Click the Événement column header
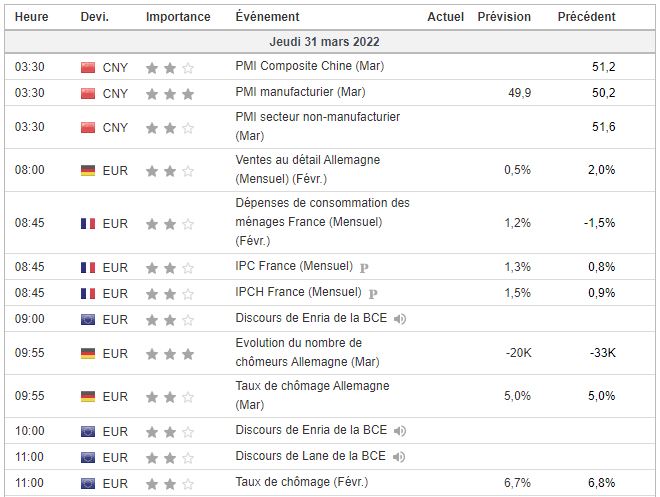Screen dimensions: 660x497 pos(267,17)
